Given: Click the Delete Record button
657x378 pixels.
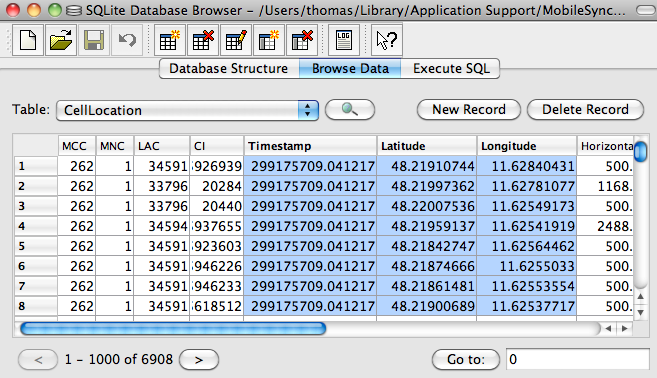Looking at the screenshot, I should tap(585, 110).
